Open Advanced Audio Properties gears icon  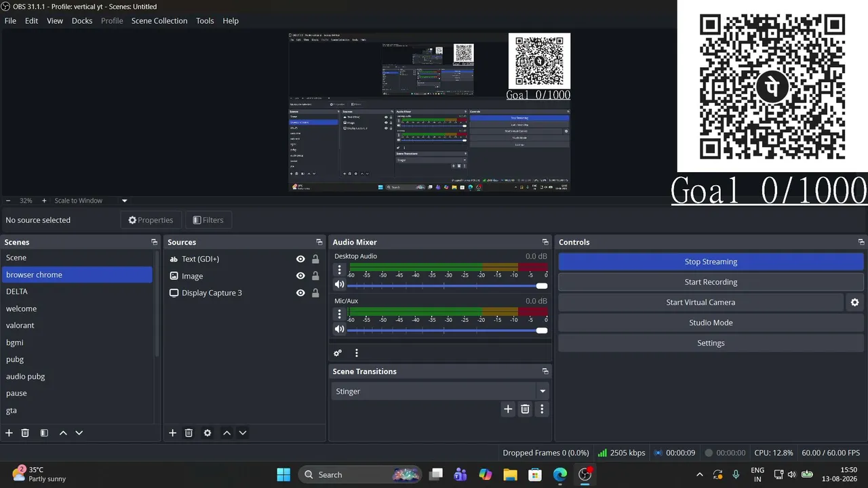coord(338,353)
